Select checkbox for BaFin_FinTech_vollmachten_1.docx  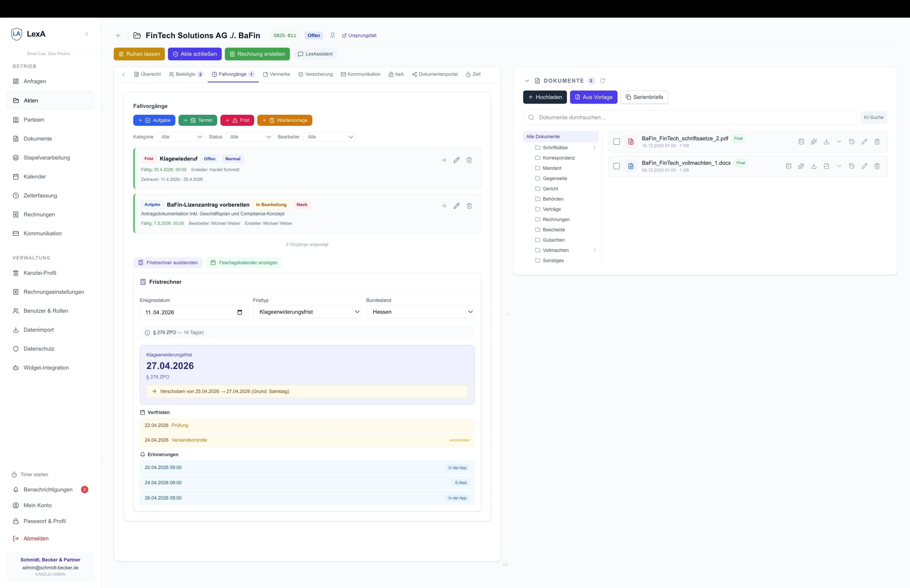coord(616,166)
